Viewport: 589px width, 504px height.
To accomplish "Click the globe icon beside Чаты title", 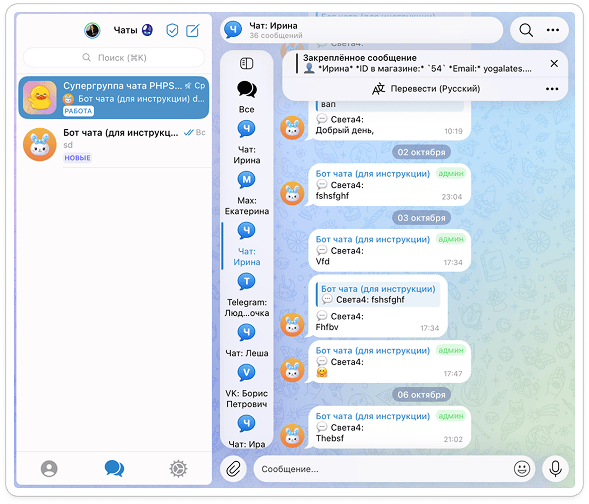I will click(147, 30).
